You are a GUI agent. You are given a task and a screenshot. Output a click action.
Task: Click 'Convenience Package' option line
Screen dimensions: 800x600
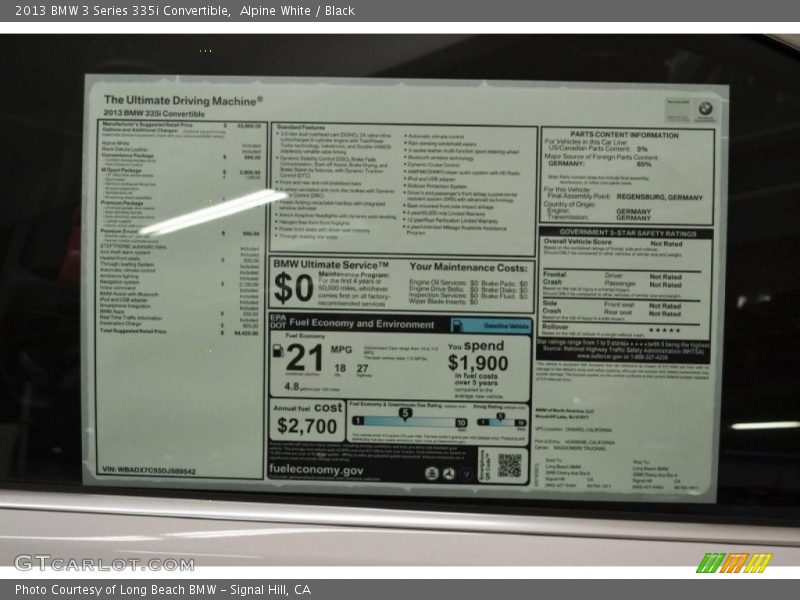127,155
